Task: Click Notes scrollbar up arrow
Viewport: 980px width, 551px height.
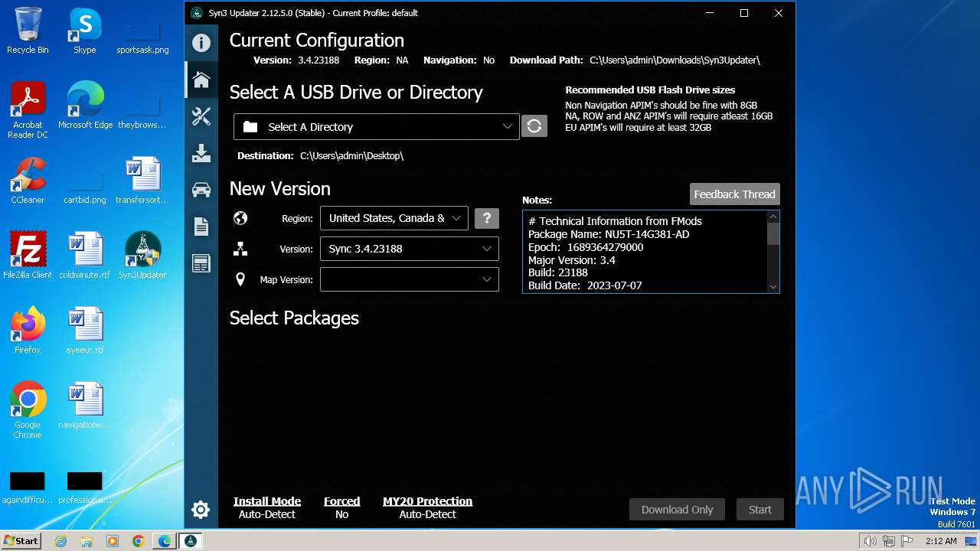Action: pos(773,217)
